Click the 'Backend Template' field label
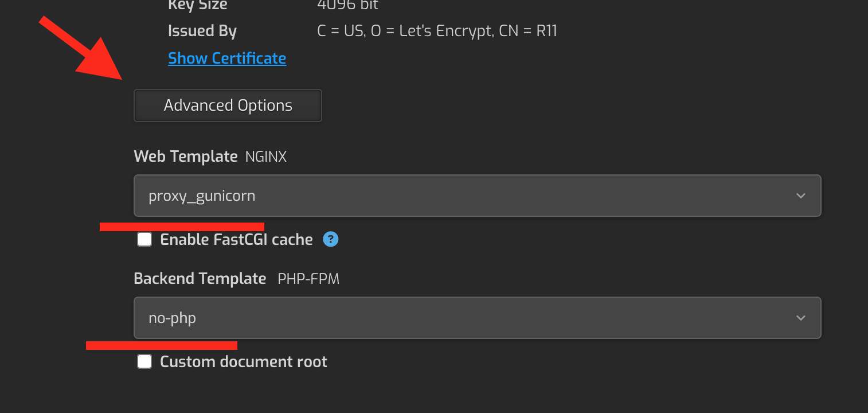 coord(200,279)
